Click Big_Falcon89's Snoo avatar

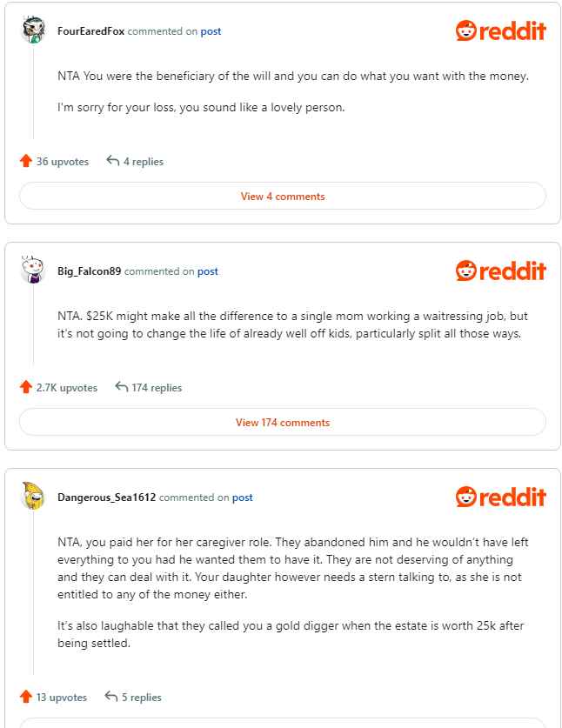[x=33, y=270]
